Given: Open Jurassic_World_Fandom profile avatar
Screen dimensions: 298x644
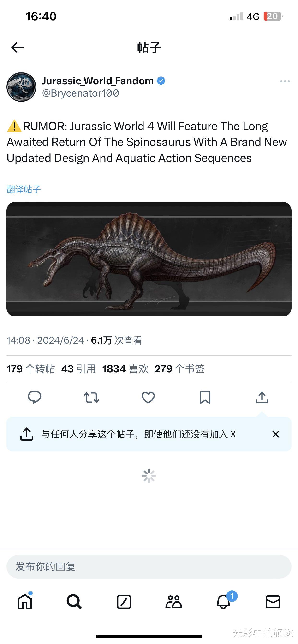Looking at the screenshot, I should pyautogui.click(x=21, y=87).
